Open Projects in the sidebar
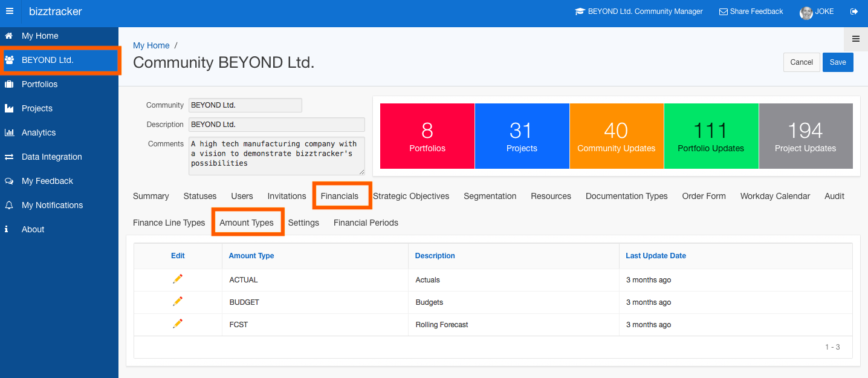This screenshot has width=868, height=378. 59,108
